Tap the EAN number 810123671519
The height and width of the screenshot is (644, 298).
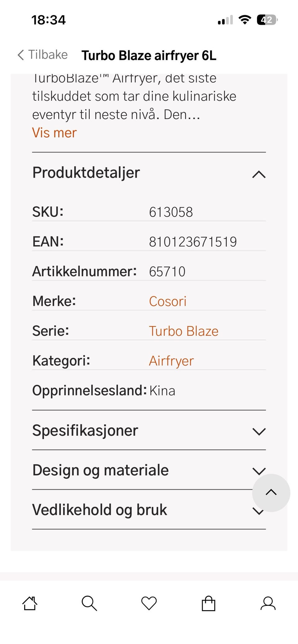click(x=193, y=242)
